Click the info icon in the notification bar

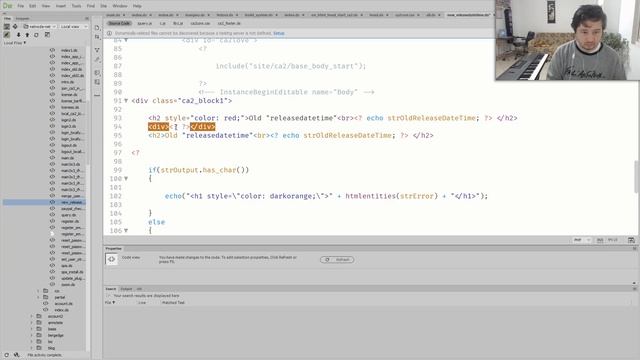109,33
